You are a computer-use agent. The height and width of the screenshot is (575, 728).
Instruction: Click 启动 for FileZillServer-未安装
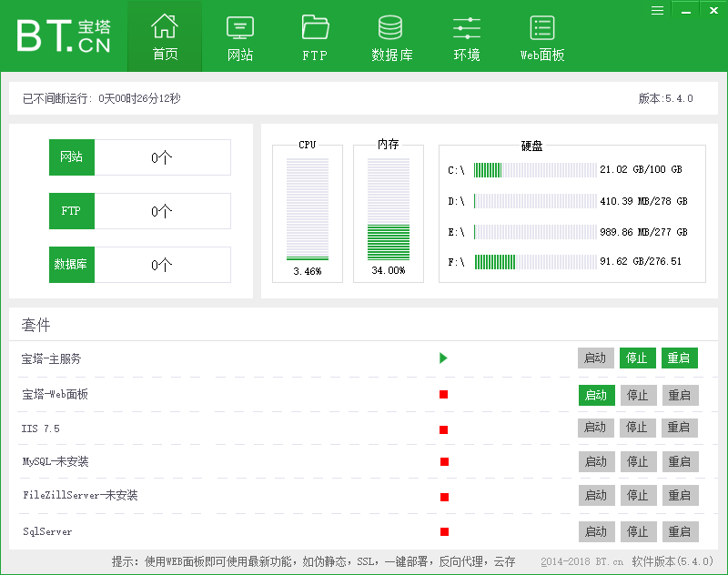[597, 495]
